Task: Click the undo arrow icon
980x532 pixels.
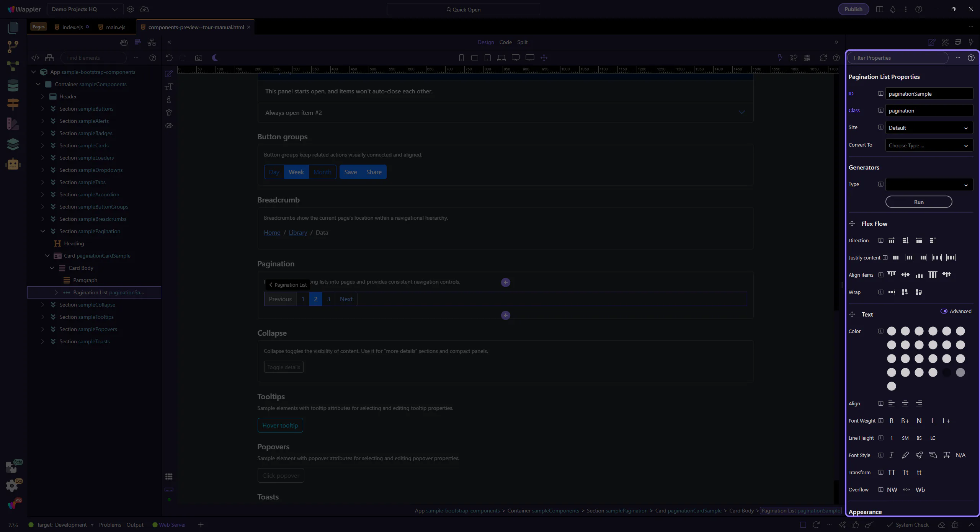Action: click(169, 58)
